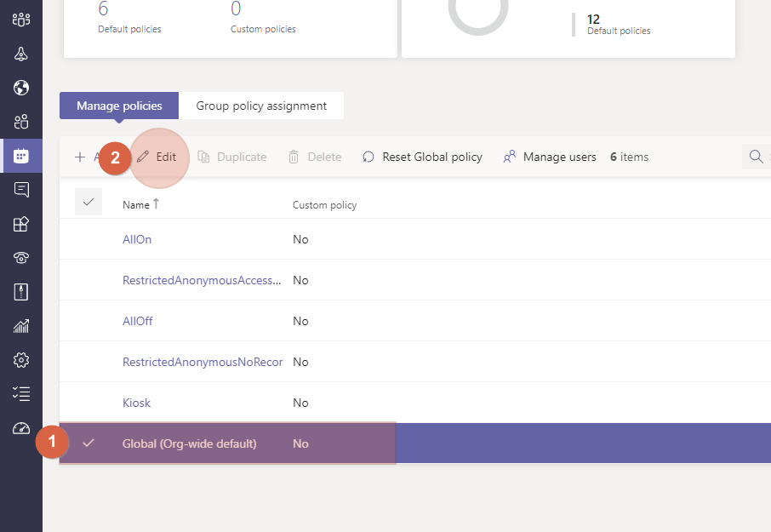Click Reset Global policy
Screen dimensions: 771x532
click(x=422, y=157)
